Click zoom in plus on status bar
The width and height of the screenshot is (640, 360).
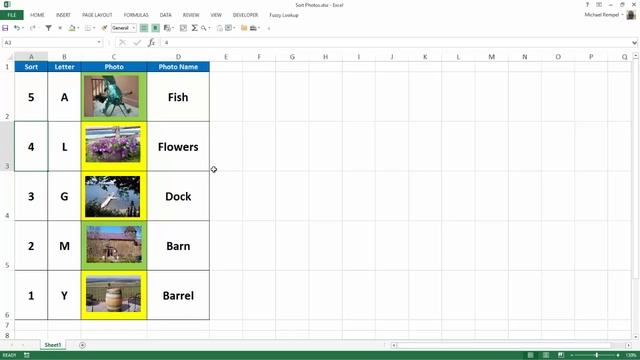(618, 356)
